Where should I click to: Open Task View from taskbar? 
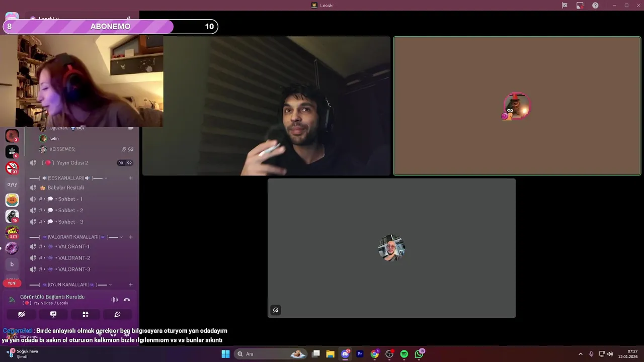click(x=316, y=354)
